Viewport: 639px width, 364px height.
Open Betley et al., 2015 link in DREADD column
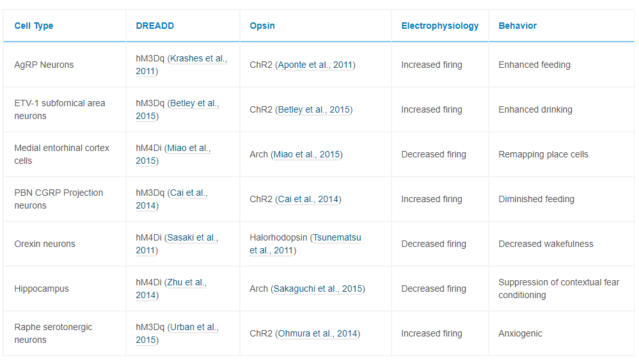[x=194, y=103]
